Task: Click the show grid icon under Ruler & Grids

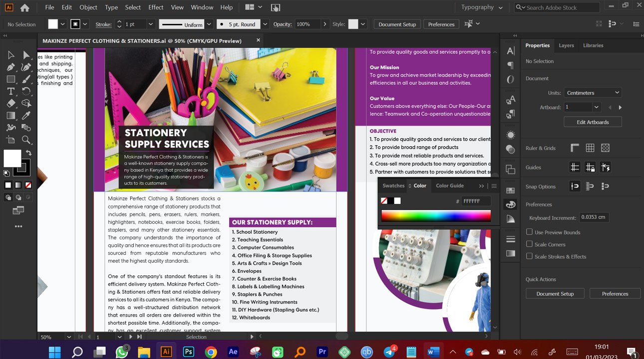Action: point(590,148)
